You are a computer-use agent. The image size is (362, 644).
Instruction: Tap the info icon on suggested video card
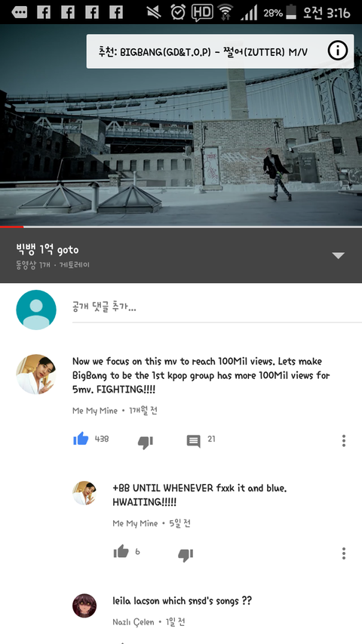[x=338, y=51]
